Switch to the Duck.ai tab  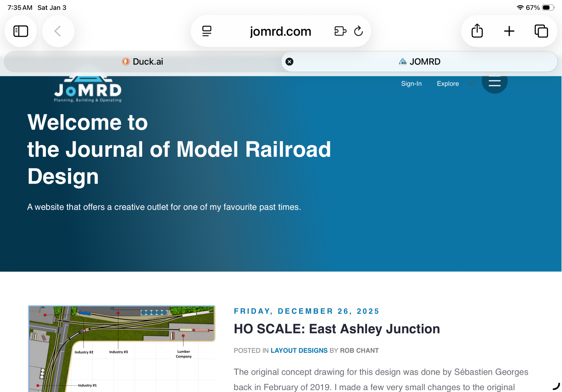coord(143,62)
